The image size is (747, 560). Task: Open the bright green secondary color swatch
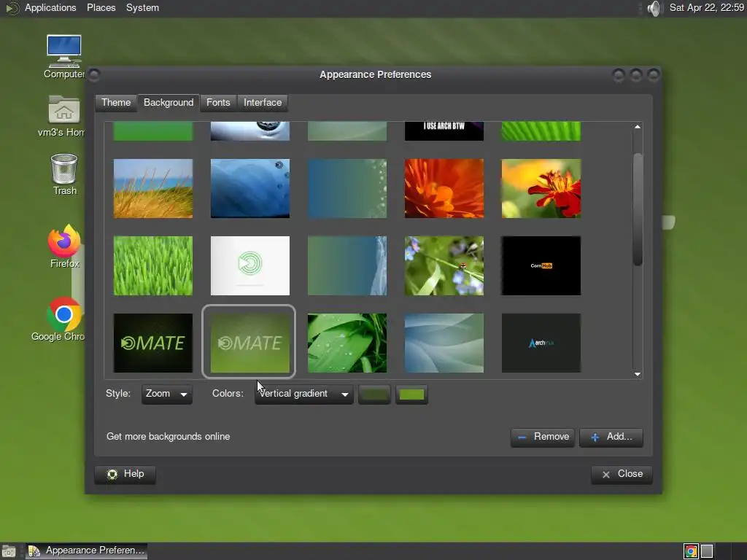(411, 394)
